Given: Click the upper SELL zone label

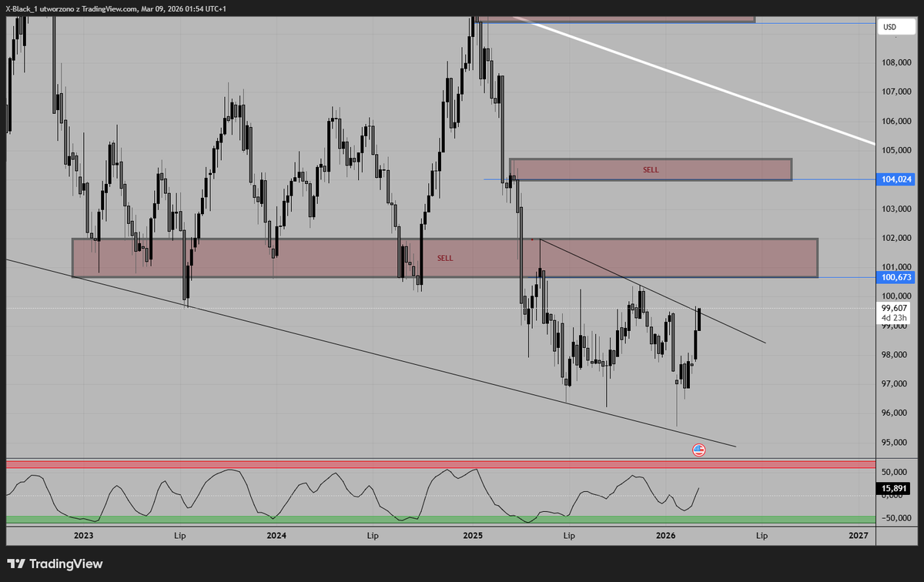Looking at the screenshot, I should 651,169.
